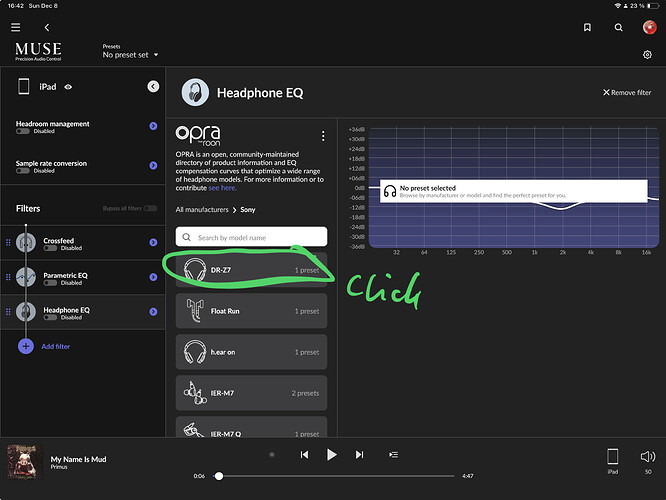Click the Crossfeed filter icon
This screenshot has height=500, width=666.
coord(26,243)
